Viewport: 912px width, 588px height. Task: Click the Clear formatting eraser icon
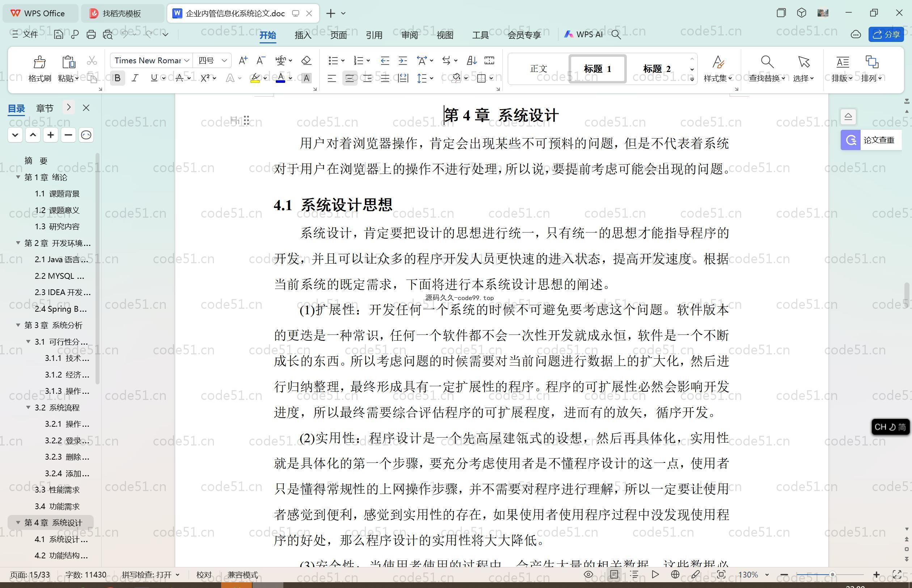tap(306, 60)
